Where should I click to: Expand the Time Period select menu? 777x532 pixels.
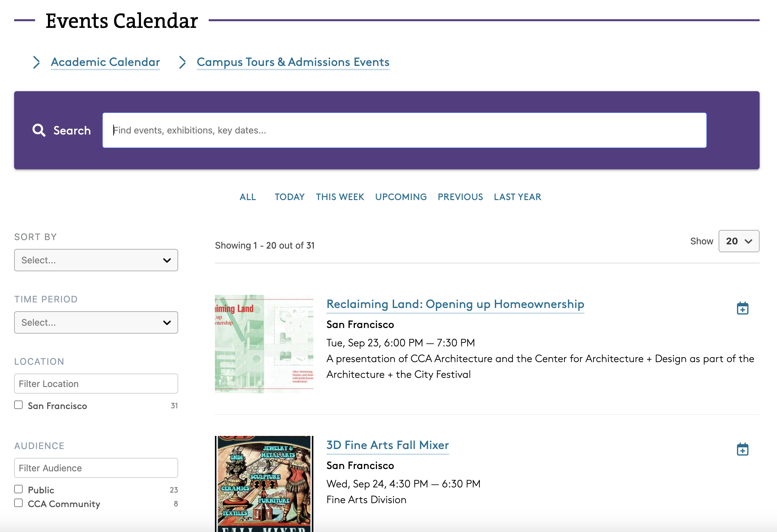[96, 322]
